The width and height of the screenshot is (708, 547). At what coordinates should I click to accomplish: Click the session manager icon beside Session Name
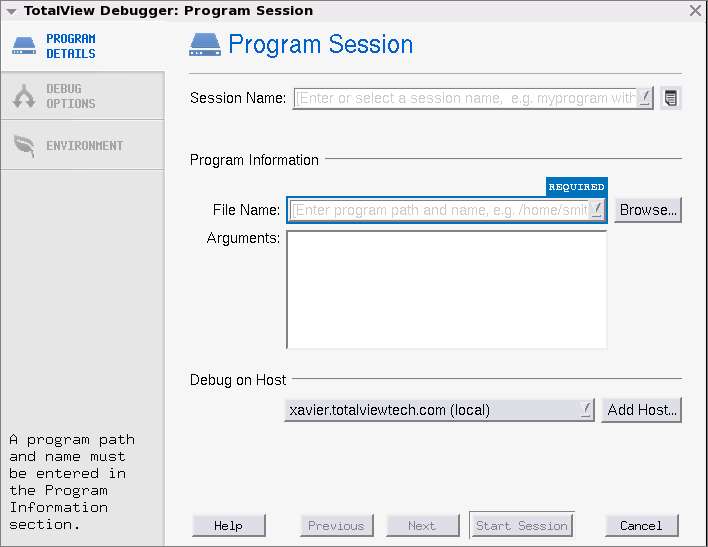pos(671,98)
